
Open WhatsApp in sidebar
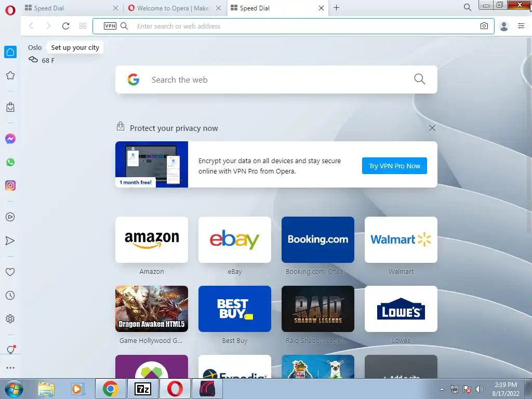[10, 162]
